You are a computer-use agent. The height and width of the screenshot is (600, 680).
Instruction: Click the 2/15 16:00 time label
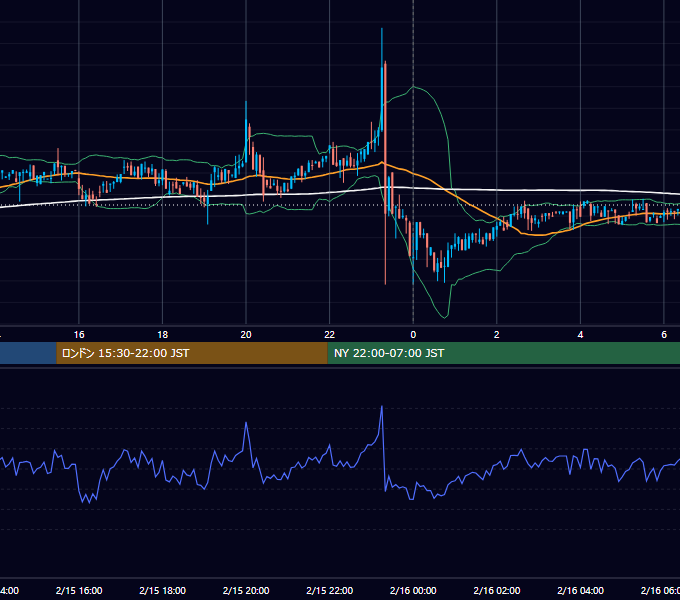[x=79, y=590]
